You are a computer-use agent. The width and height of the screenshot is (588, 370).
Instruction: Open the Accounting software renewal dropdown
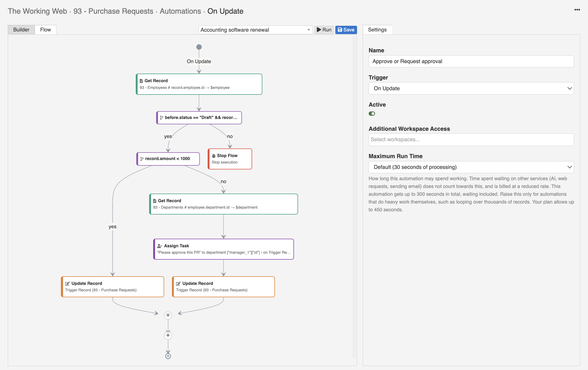point(255,30)
